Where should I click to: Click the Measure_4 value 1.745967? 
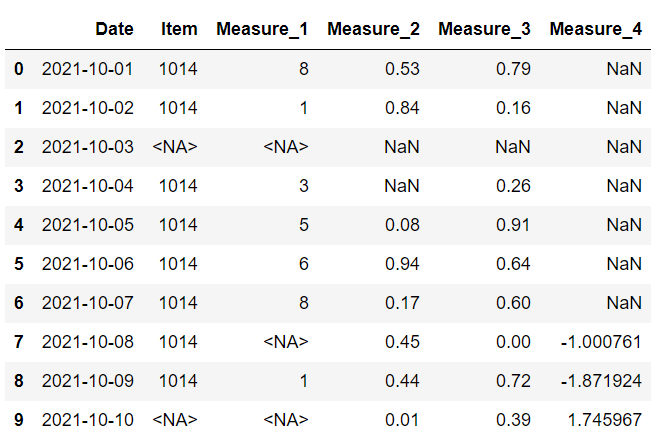click(603, 420)
